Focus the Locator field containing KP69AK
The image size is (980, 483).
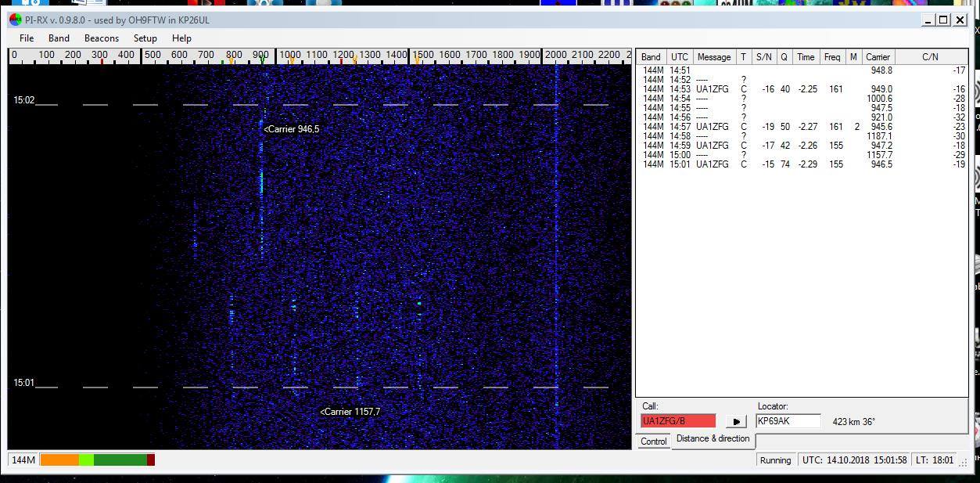tap(788, 421)
